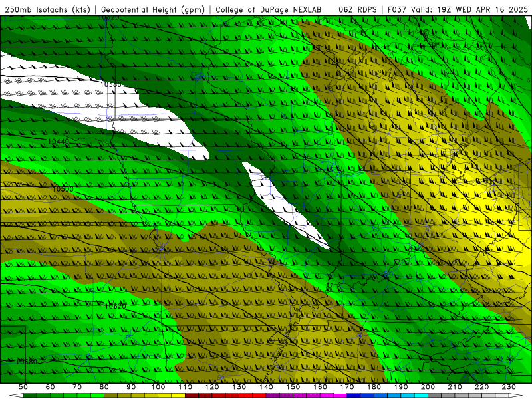Click the dark red swatch under 110
The height and width of the screenshot is (399, 532).
coord(192,395)
